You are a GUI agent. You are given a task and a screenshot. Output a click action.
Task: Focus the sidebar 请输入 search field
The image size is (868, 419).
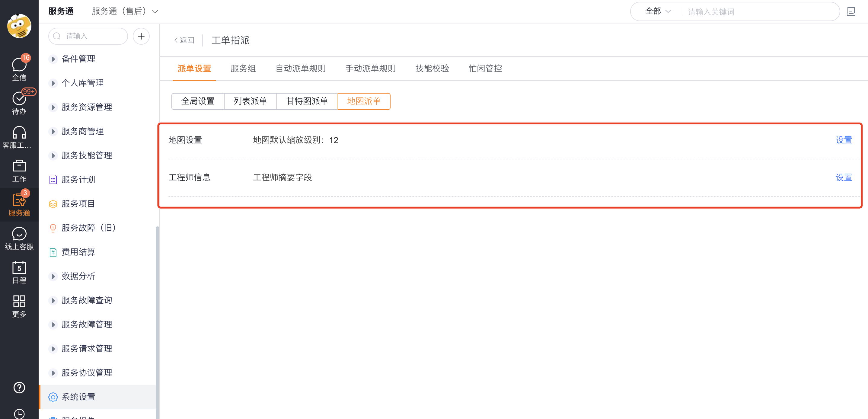(88, 36)
